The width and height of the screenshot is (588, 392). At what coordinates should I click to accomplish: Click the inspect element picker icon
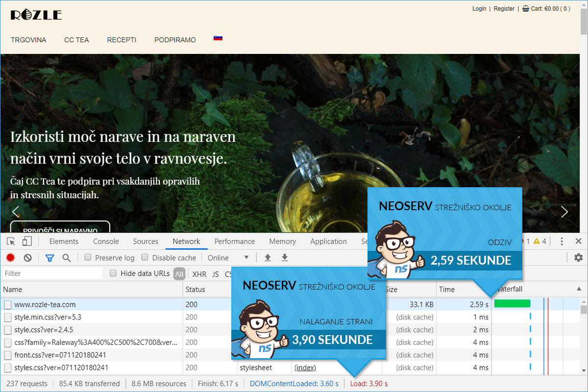point(11,241)
